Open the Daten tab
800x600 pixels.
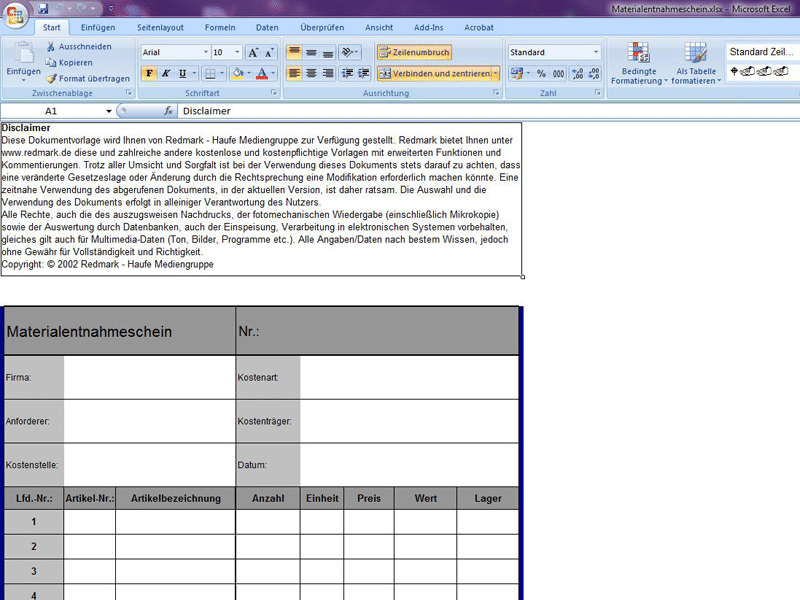267,28
